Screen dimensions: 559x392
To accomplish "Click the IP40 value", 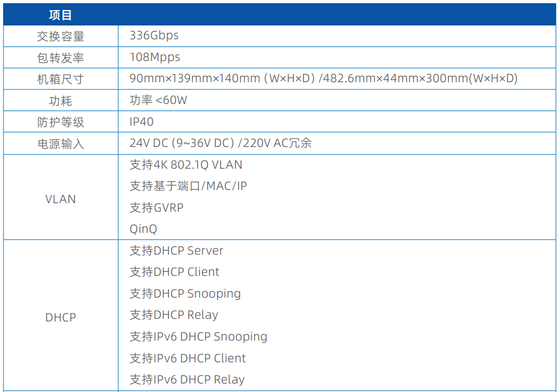I will tap(142, 122).
